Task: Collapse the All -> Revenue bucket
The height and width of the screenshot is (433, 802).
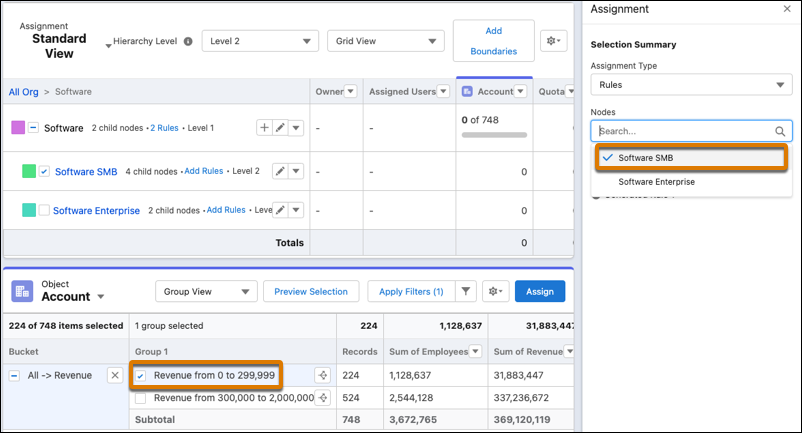Action: tap(14, 376)
